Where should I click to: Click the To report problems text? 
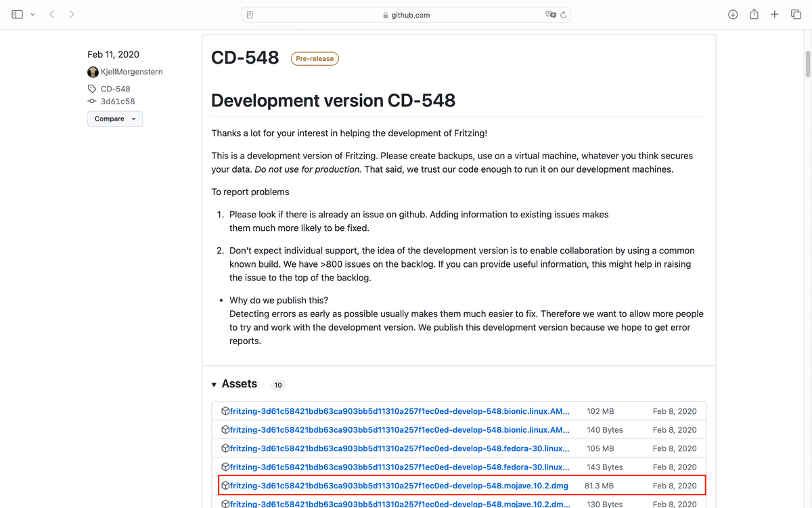pyautogui.click(x=250, y=192)
